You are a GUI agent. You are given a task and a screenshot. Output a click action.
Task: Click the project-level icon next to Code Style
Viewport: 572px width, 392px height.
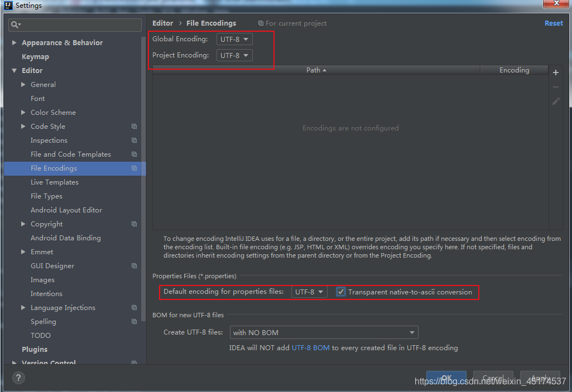click(x=134, y=126)
